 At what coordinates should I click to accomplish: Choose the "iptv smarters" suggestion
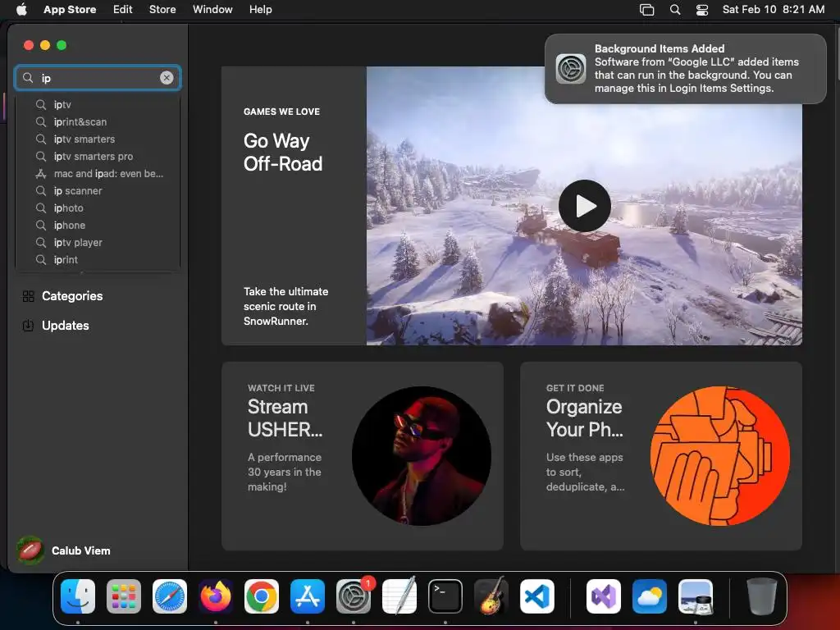coord(98,139)
